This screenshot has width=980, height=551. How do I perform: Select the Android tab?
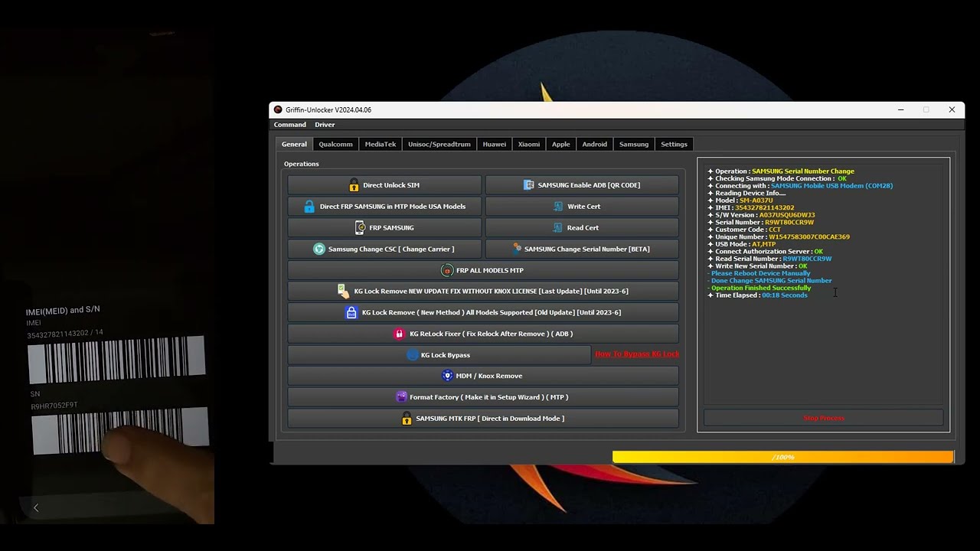pos(595,144)
